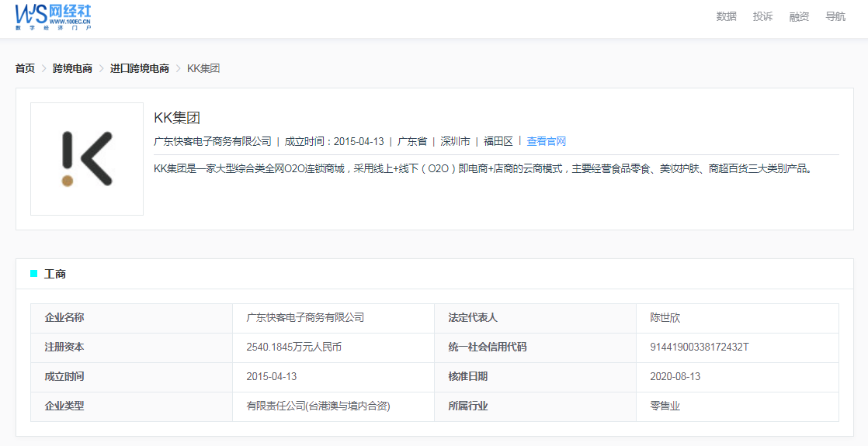Viewport: 868px width, 446px height.
Task: Open 投诉 in the top navigation
Action: [763, 16]
